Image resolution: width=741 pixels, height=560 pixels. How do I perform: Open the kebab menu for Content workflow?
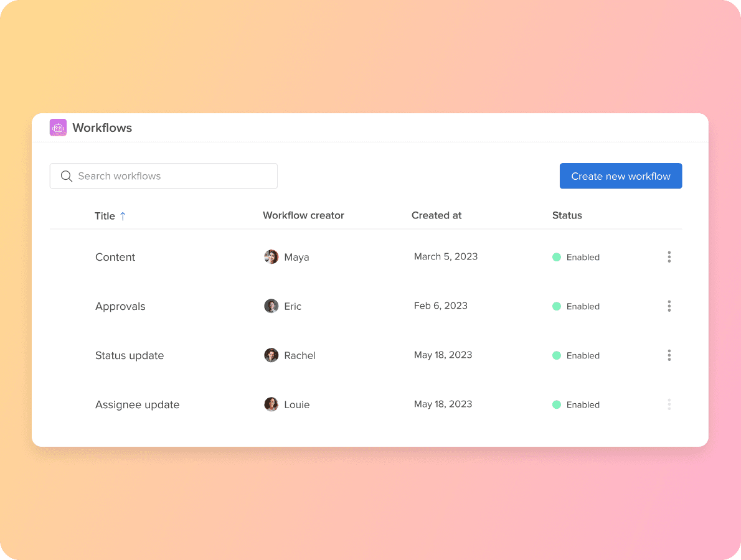tap(669, 256)
